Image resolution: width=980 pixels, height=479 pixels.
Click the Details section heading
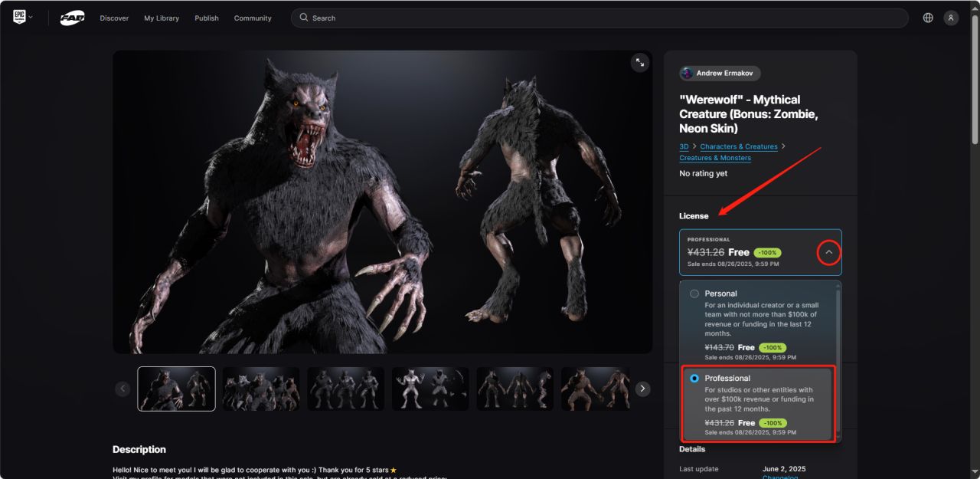pos(692,449)
